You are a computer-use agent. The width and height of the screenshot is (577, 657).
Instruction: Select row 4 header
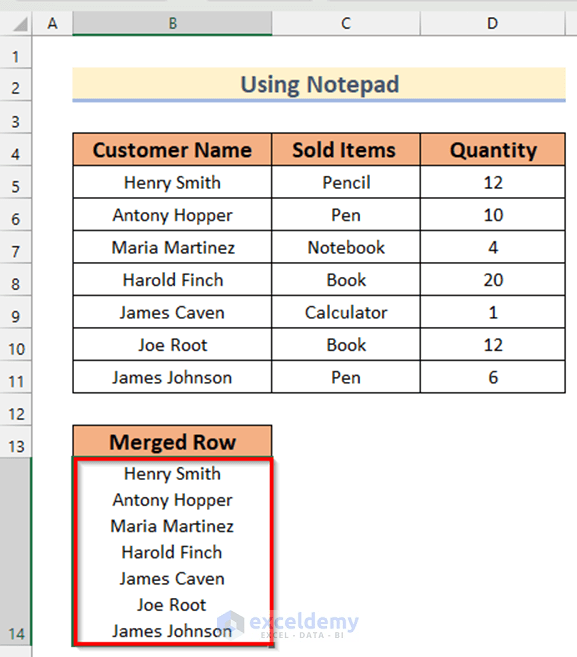click(16, 150)
